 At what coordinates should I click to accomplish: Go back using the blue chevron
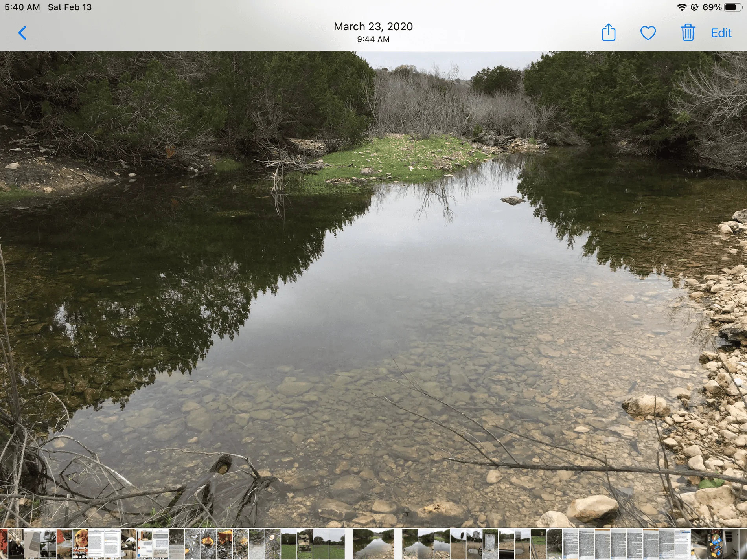point(23,33)
